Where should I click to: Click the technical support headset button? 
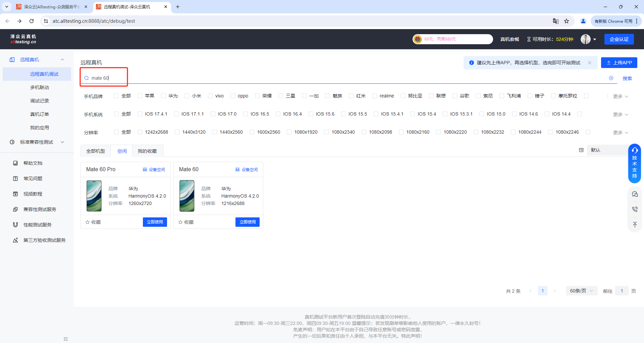click(x=635, y=163)
